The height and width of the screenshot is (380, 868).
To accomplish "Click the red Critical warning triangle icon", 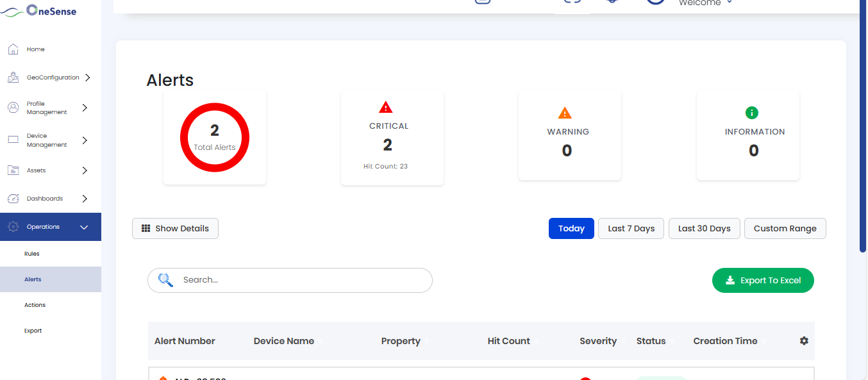I will (x=385, y=107).
